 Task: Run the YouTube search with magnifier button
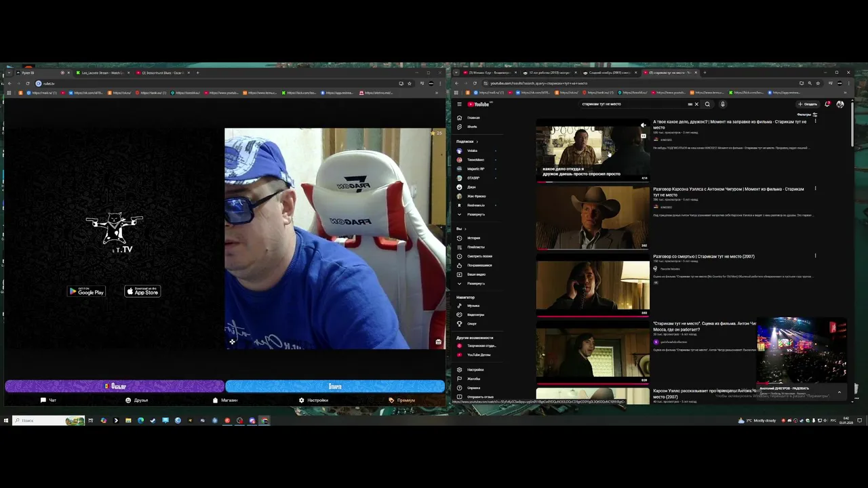pyautogui.click(x=707, y=104)
